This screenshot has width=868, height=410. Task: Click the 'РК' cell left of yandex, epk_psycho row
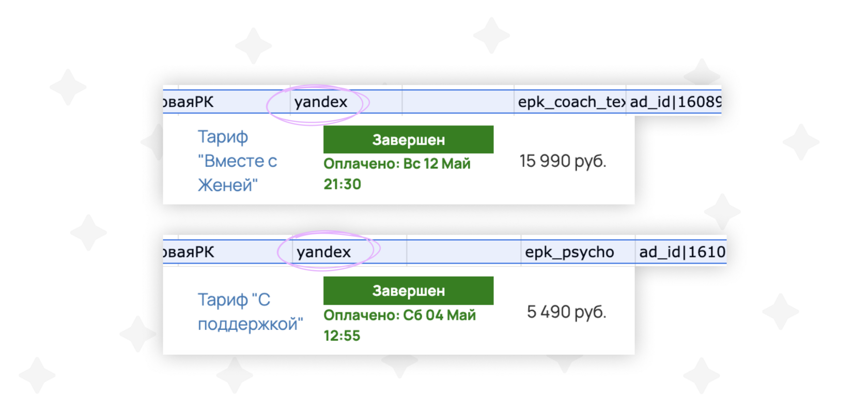[232, 253]
